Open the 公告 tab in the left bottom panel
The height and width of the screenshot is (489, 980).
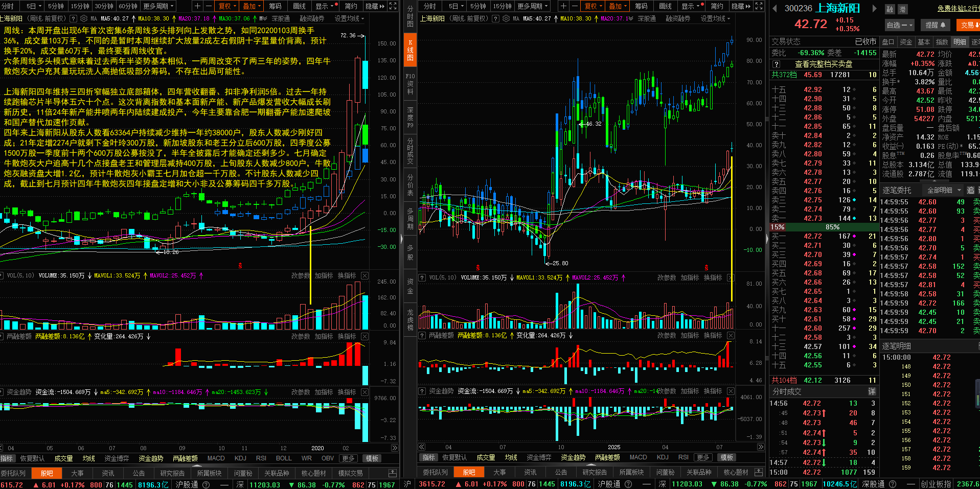tap(139, 473)
